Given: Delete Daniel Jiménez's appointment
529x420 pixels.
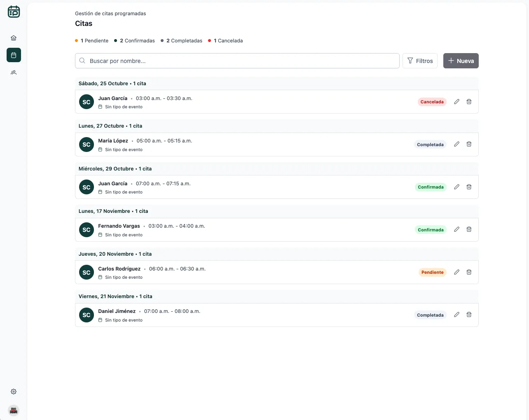Looking at the screenshot, I should click(x=469, y=315).
